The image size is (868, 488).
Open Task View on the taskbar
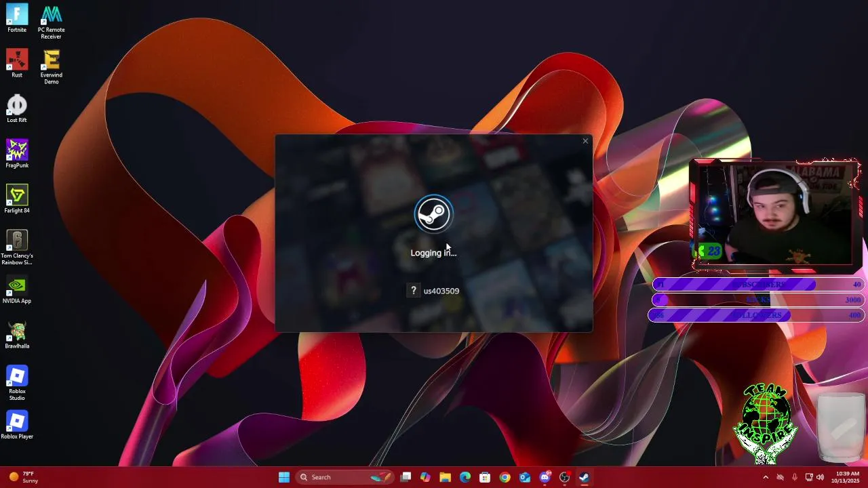tap(406, 477)
